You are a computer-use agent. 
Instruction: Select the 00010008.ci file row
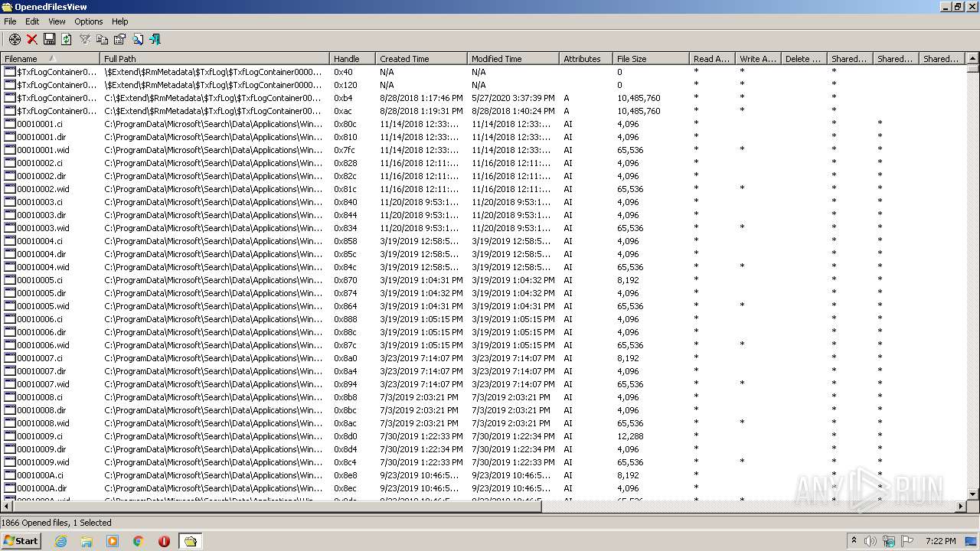483,397
